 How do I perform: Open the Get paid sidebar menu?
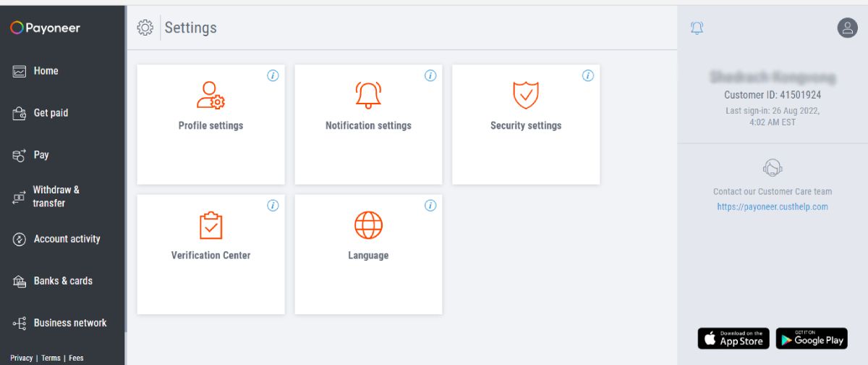click(51, 113)
